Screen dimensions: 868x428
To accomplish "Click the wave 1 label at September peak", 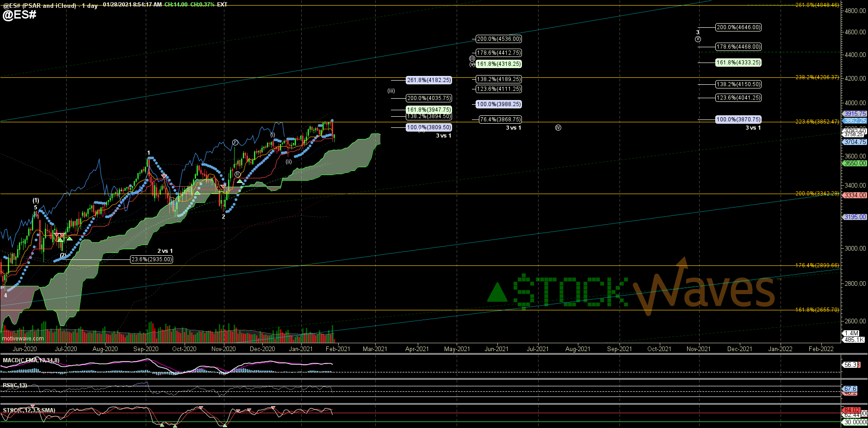I will tap(149, 153).
